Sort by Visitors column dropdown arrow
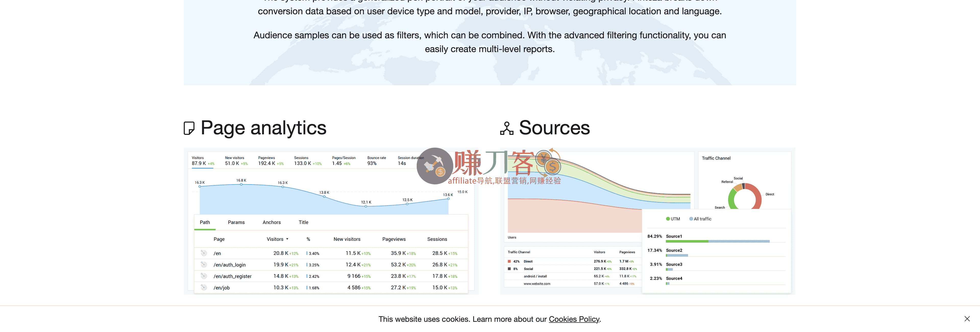980x332 pixels. 287,239
